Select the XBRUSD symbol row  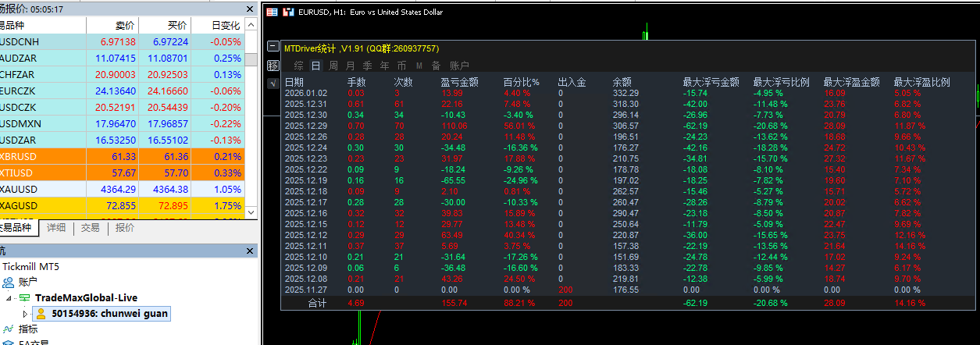click(122, 157)
